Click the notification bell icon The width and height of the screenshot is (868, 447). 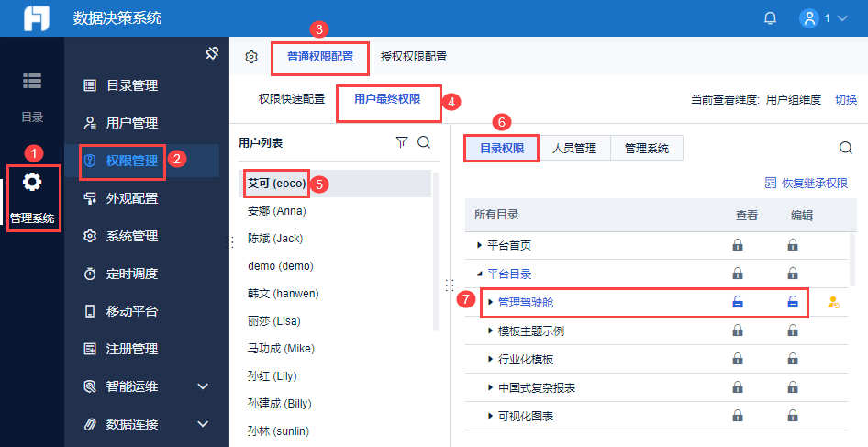(771, 18)
